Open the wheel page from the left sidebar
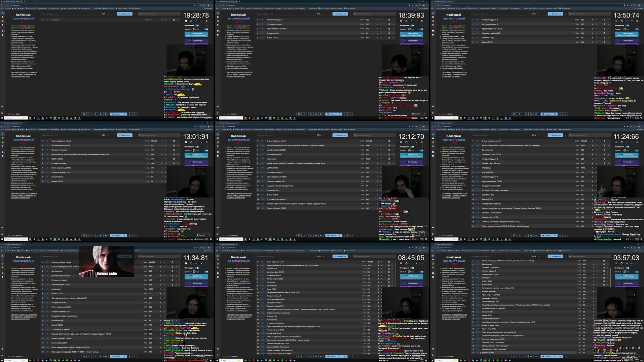This screenshot has height=362, width=644. (x=2, y=21)
